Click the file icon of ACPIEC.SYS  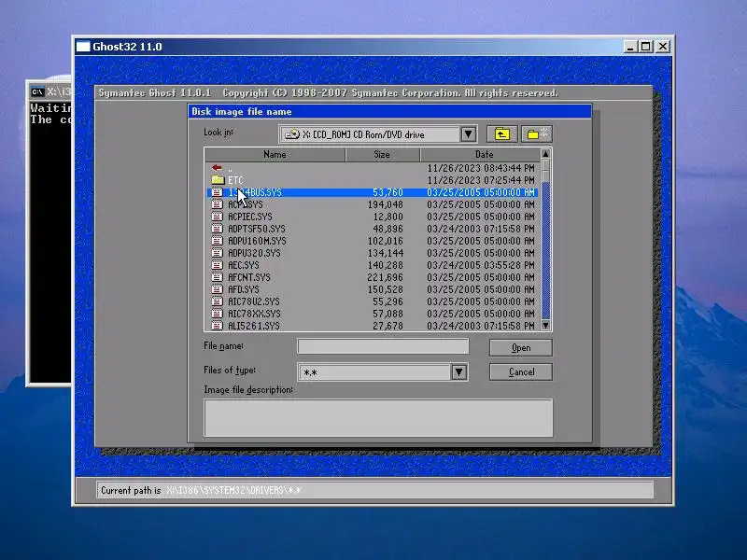click(218, 217)
